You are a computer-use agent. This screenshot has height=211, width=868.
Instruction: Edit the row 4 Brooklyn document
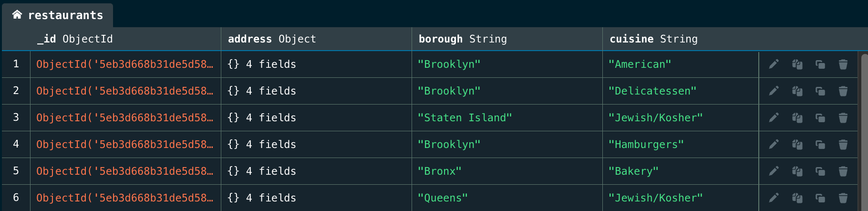pyautogui.click(x=774, y=144)
